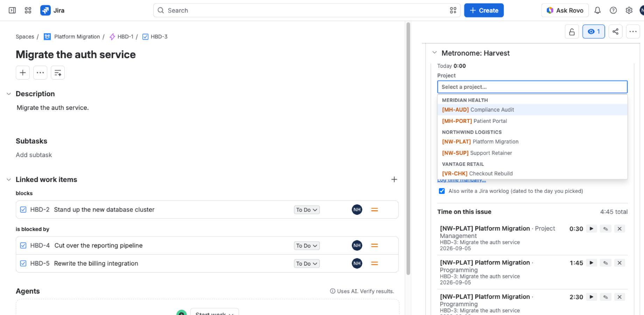Click Add subtask
Image resolution: width=644 pixels, height=315 pixels.
tap(34, 155)
